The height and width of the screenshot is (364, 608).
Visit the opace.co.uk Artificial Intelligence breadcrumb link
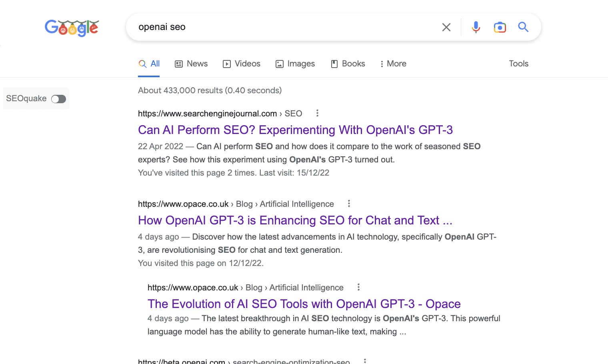297,204
